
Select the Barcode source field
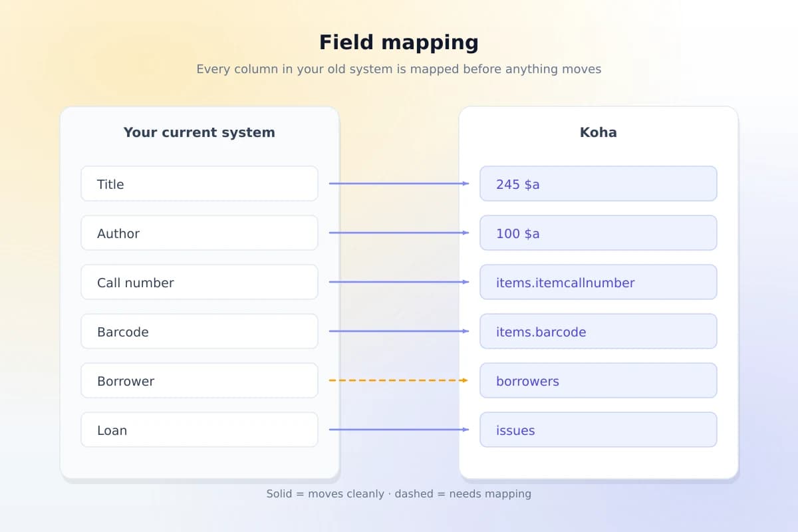point(199,331)
